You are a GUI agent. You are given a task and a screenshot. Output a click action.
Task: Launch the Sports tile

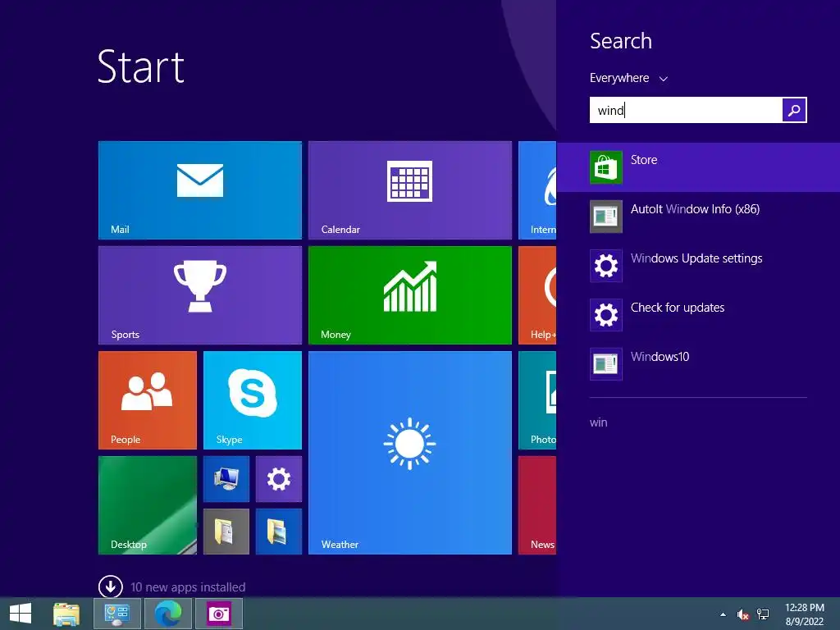[200, 295]
